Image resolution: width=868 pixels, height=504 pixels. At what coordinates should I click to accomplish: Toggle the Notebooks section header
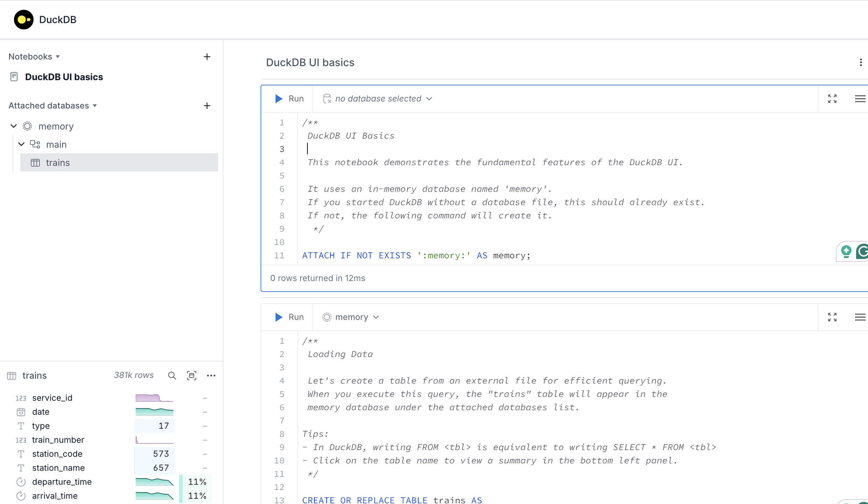[34, 57]
